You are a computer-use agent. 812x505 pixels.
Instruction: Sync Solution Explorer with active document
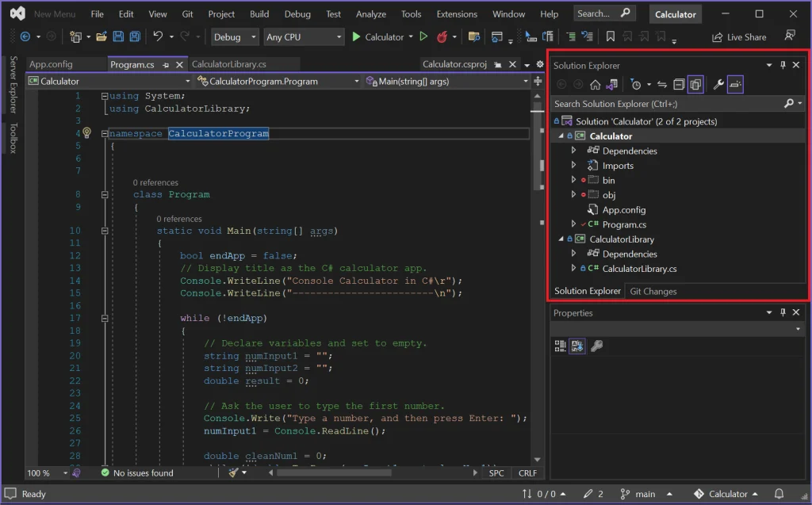click(x=662, y=83)
